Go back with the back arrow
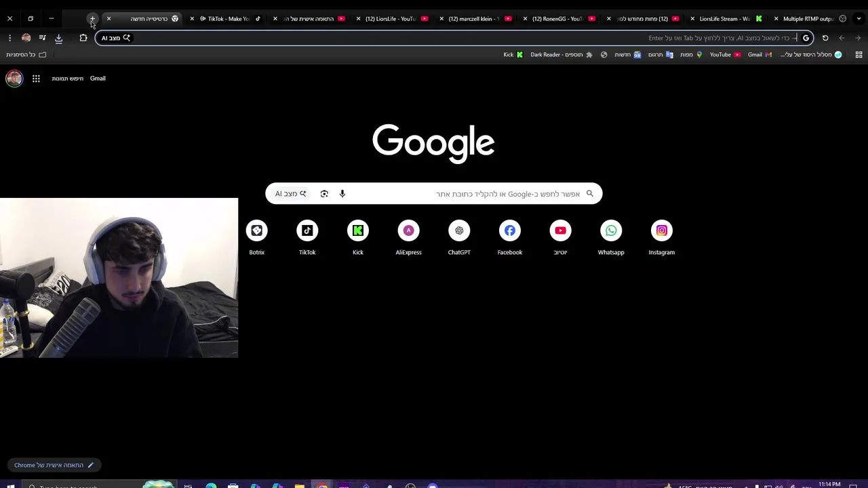 coord(842,38)
